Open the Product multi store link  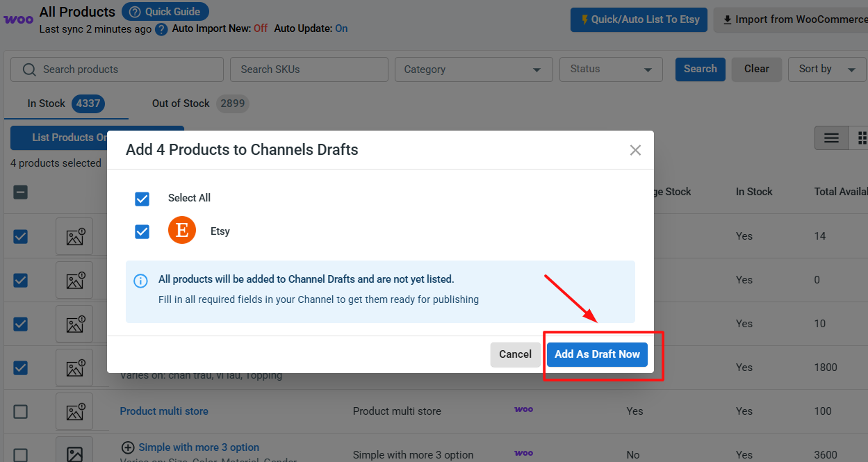coord(164,411)
